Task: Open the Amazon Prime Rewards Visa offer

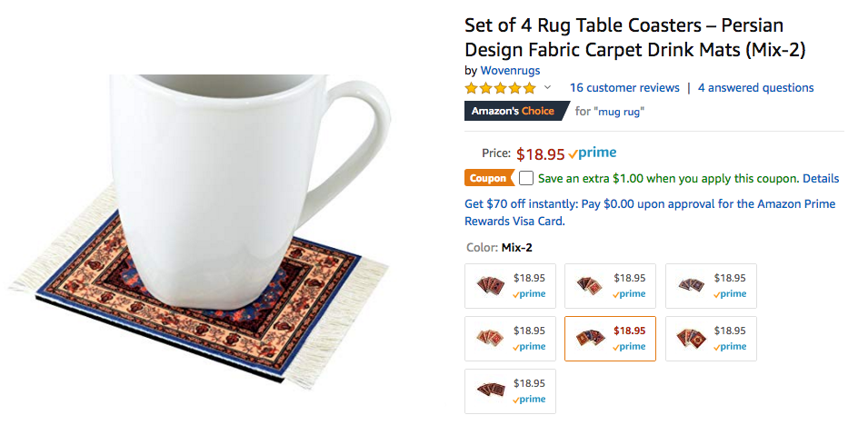Action: pos(650,212)
